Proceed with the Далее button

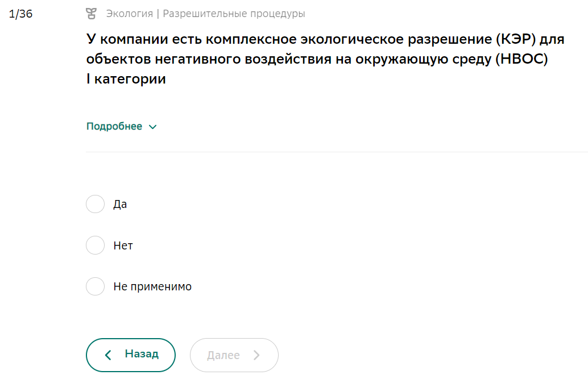tap(234, 355)
